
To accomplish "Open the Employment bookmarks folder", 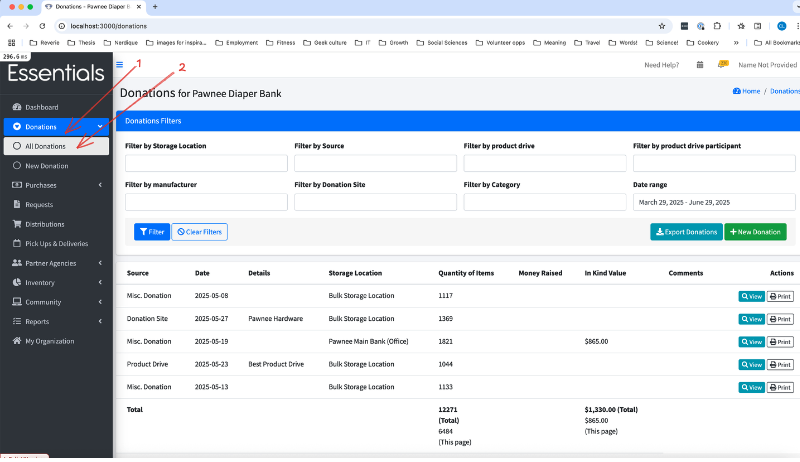I will tap(237, 43).
